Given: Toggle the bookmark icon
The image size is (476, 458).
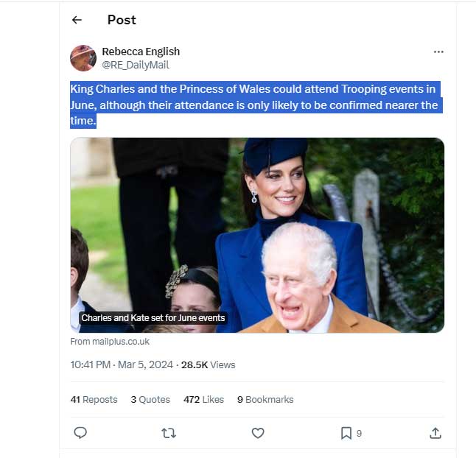Looking at the screenshot, I should pyautogui.click(x=346, y=433).
